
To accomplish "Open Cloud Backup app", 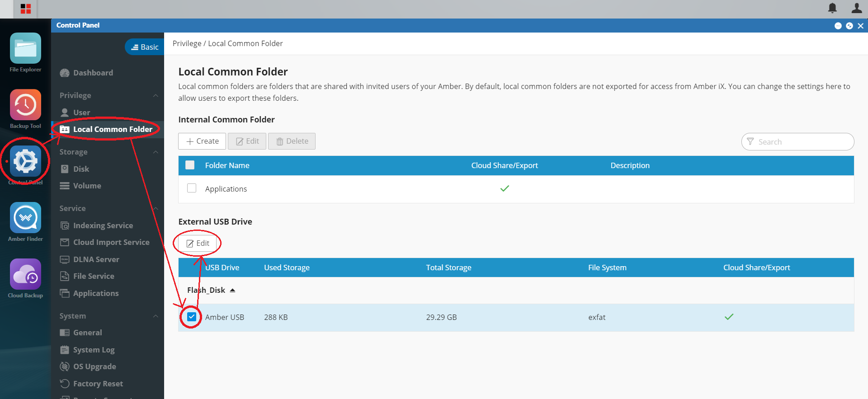I will 25,274.
